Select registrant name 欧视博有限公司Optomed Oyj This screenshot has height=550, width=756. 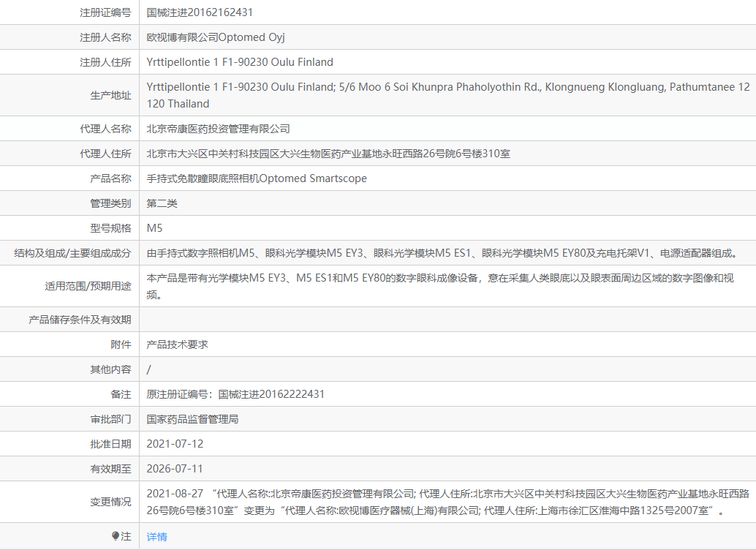[x=216, y=37]
